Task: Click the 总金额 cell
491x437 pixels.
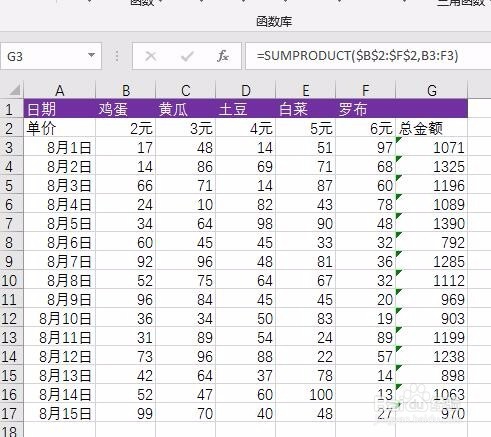Action: point(432,128)
